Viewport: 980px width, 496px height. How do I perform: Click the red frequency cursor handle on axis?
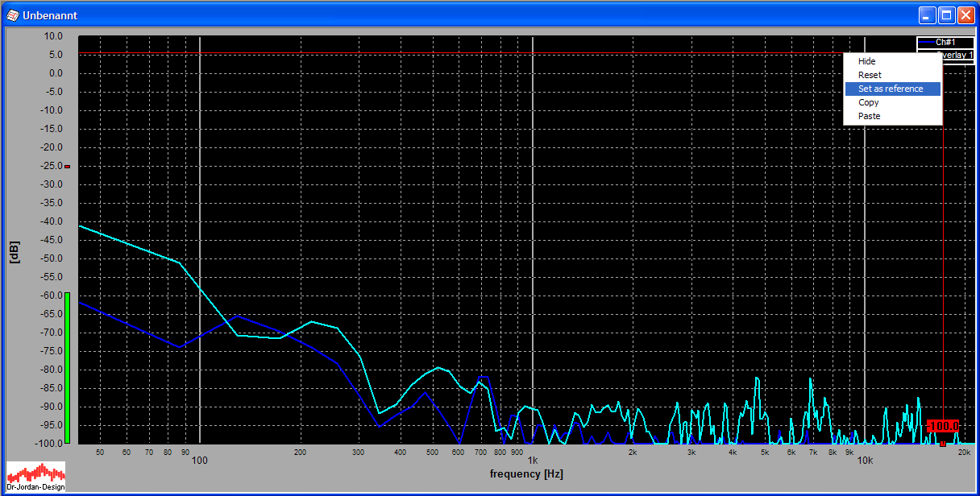pyautogui.click(x=943, y=444)
